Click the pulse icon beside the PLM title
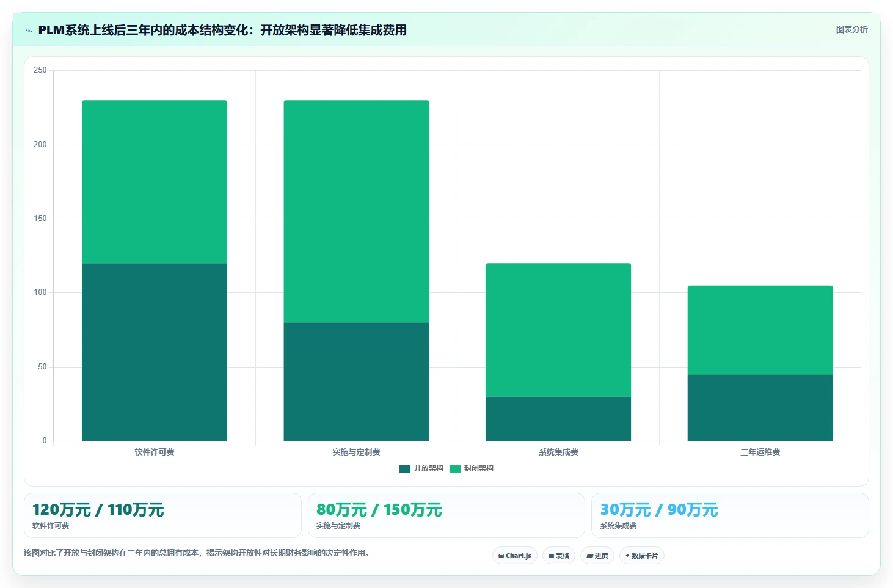 pos(29,31)
